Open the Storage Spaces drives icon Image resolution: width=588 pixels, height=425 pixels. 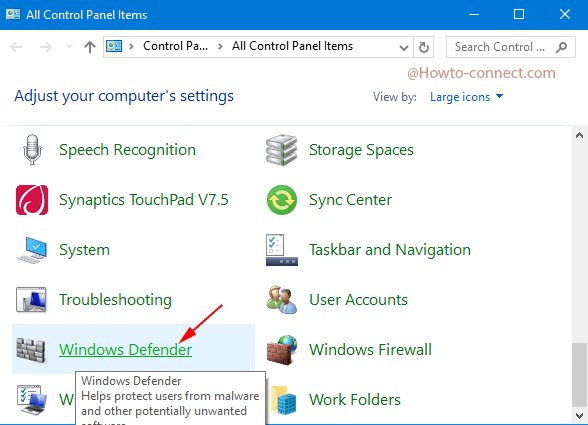tap(282, 150)
